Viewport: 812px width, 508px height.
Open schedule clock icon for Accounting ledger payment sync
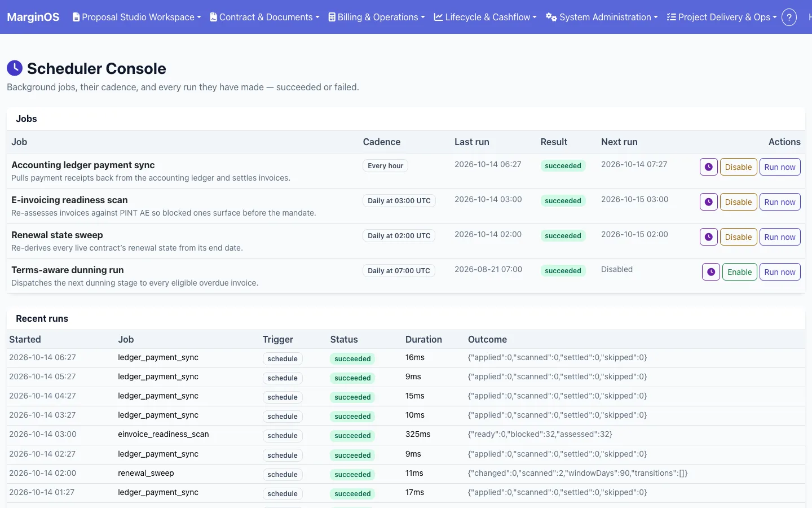[709, 167]
